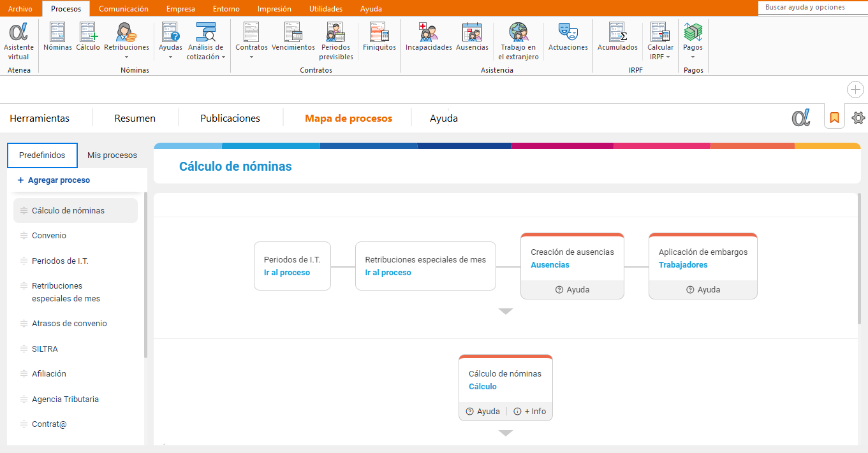The image size is (868, 453).
Task: Expand the Pagos dropdown arrow
Action: click(x=693, y=57)
